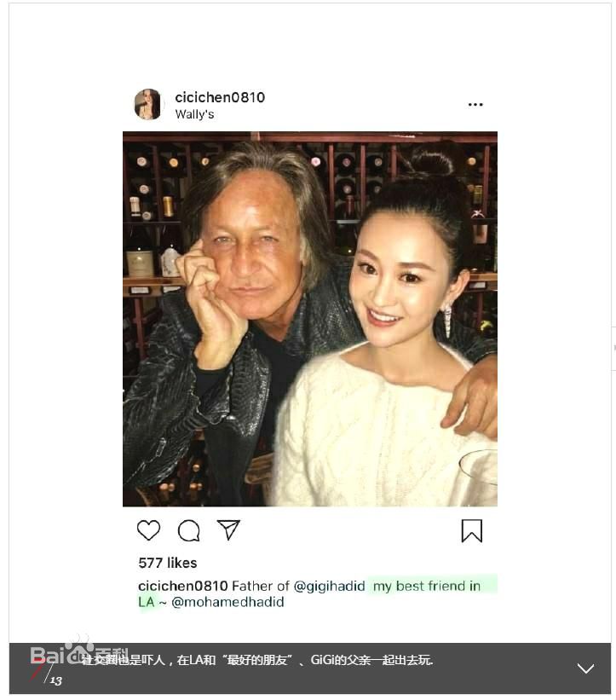
Task: Click 'Father of' caption text
Action: [261, 587]
